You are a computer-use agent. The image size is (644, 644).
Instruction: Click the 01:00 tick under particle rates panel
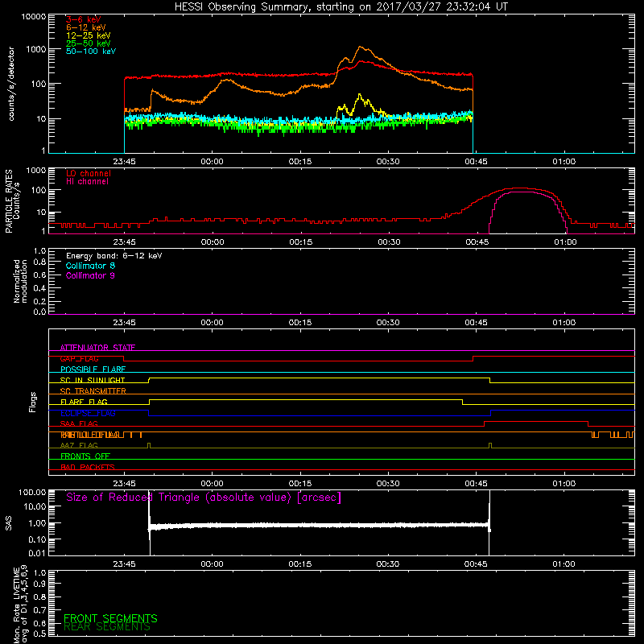click(566, 242)
